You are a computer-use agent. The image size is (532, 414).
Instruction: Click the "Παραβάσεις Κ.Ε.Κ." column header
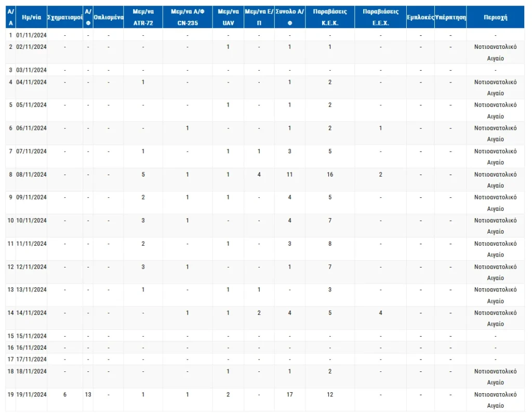pyautogui.click(x=330, y=17)
